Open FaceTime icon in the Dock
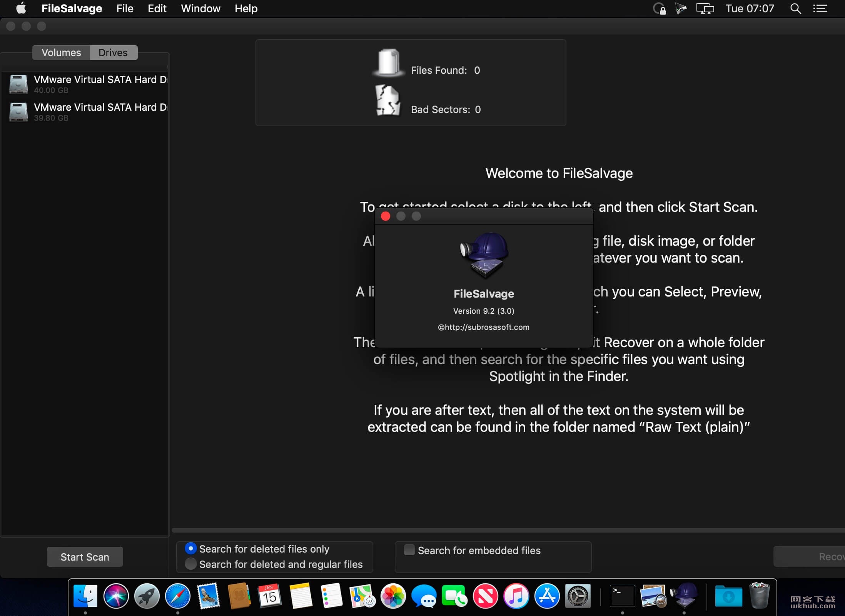The height and width of the screenshot is (616, 845). click(x=455, y=596)
